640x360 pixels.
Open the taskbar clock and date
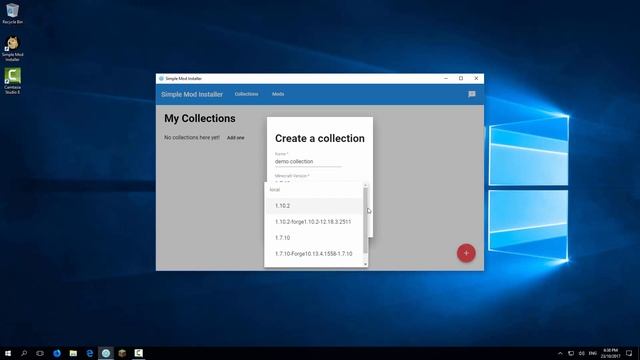coord(610,353)
